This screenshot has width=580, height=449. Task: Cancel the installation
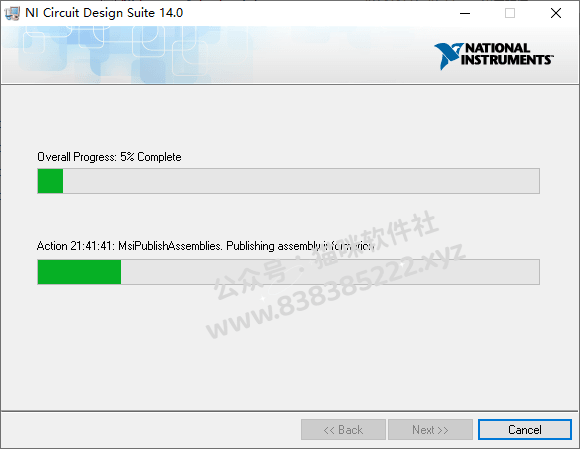[x=525, y=429]
